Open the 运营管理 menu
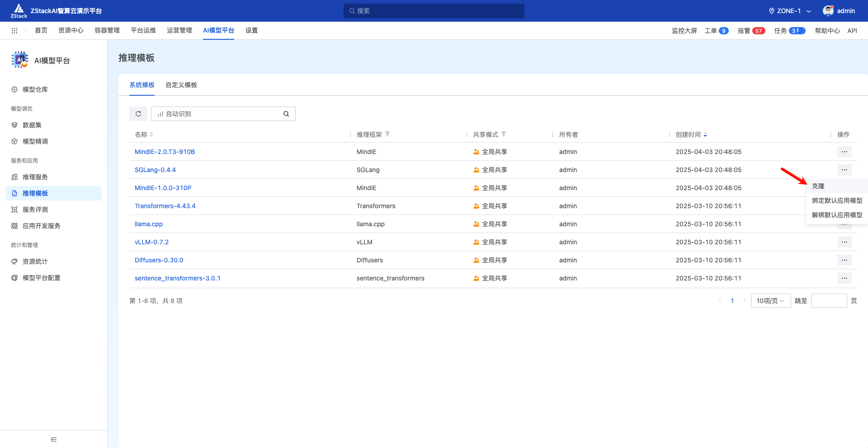 pos(179,30)
